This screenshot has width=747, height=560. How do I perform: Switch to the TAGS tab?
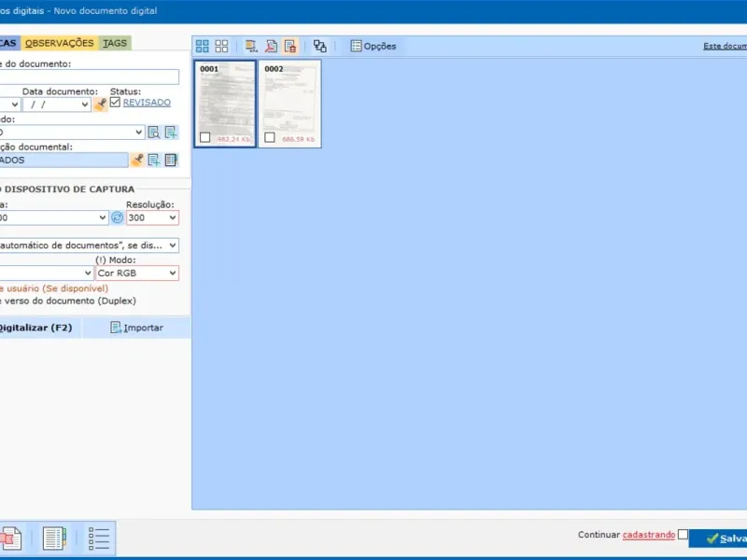click(x=115, y=43)
